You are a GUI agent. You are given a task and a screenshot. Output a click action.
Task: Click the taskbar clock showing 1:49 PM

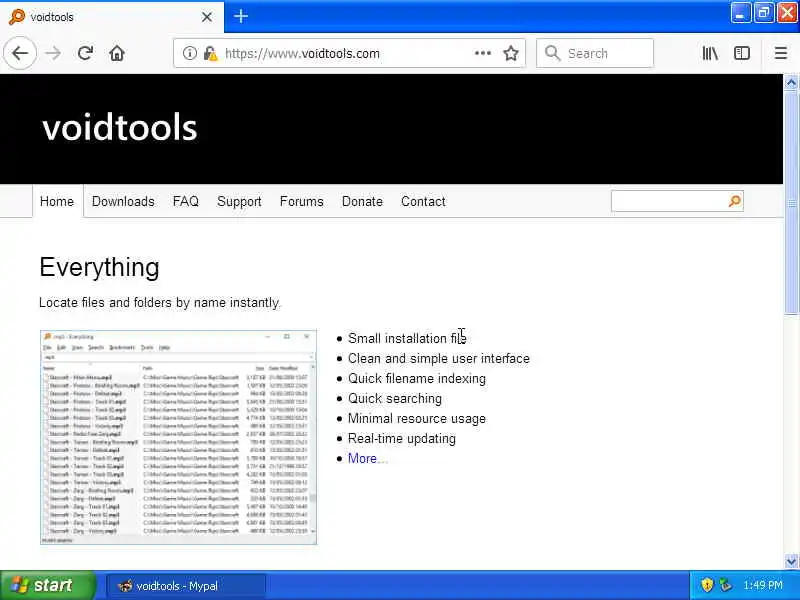[763, 585]
